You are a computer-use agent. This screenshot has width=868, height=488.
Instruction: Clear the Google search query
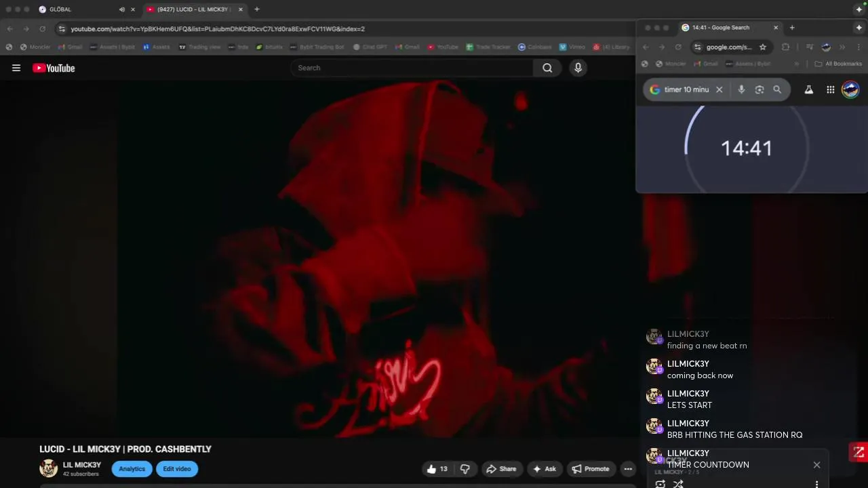click(719, 89)
